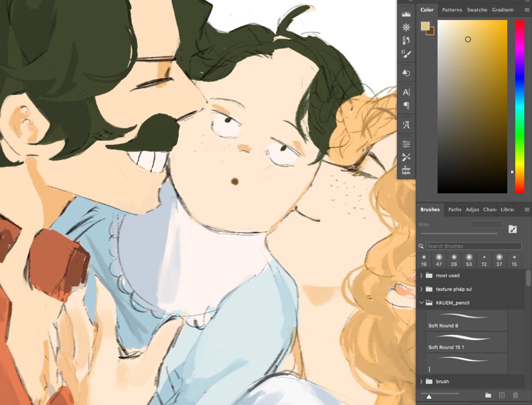Open the Properties sliders panel icon
The image size is (532, 405).
pyautogui.click(x=406, y=144)
